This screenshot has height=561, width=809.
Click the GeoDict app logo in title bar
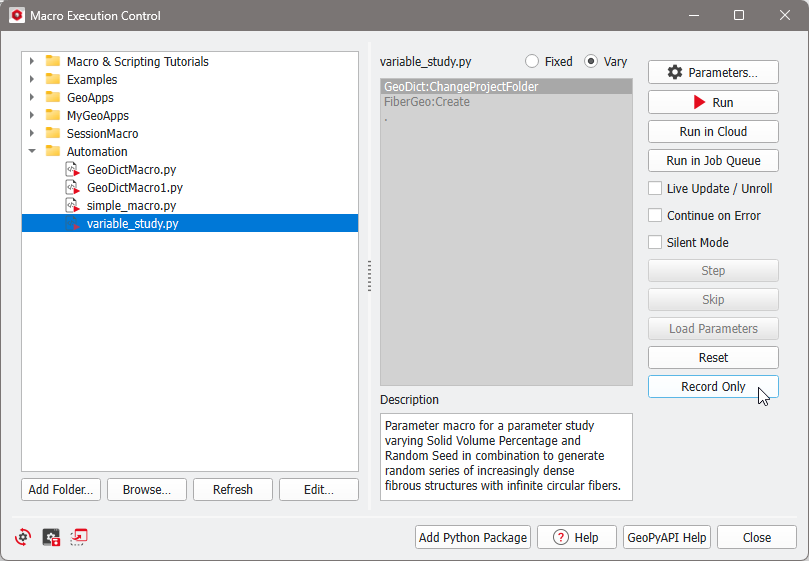[x=17, y=15]
